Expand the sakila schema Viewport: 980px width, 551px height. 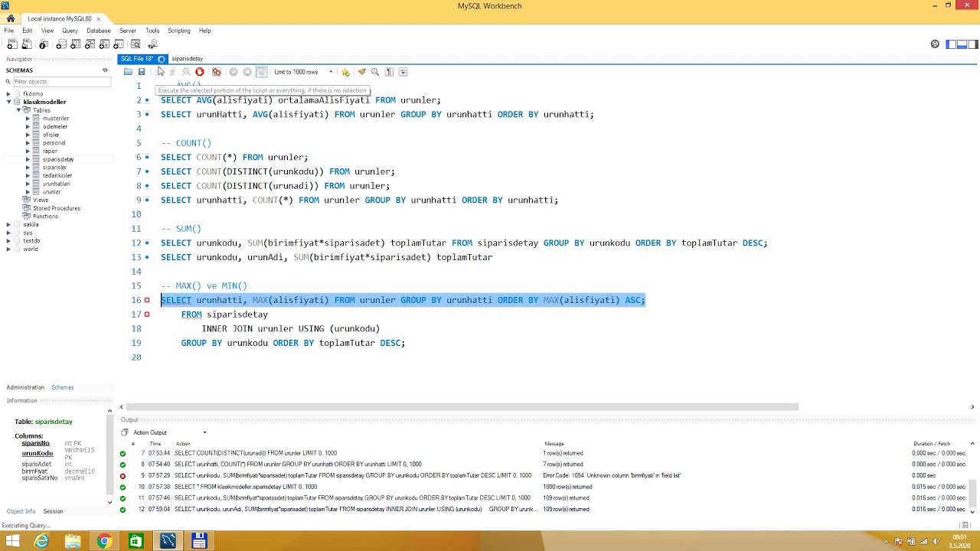[x=8, y=225]
